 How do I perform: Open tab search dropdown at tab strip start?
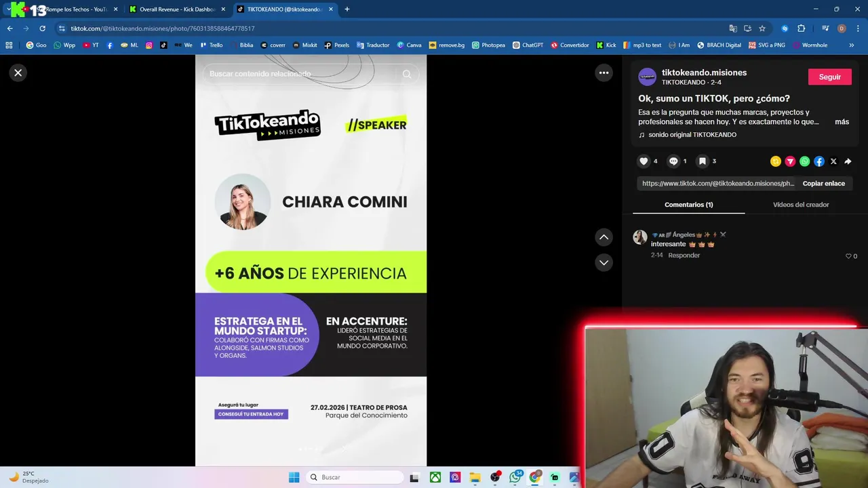pos(8,9)
